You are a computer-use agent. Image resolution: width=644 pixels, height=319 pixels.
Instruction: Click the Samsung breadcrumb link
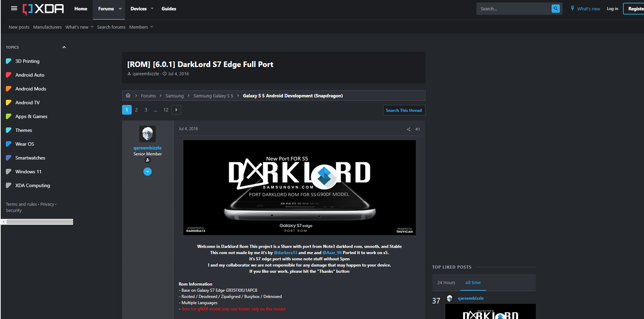tap(174, 96)
